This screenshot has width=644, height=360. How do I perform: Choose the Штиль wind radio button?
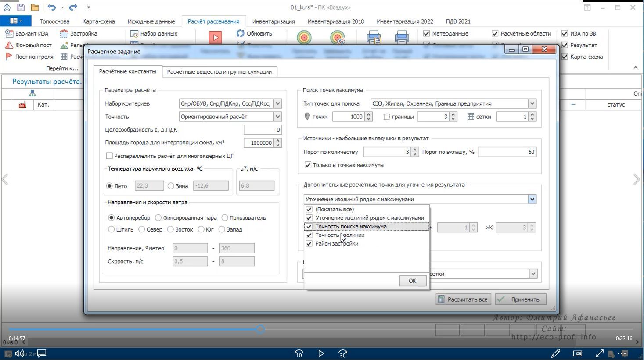click(111, 229)
